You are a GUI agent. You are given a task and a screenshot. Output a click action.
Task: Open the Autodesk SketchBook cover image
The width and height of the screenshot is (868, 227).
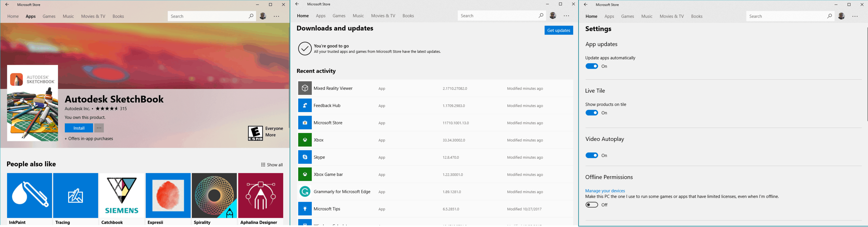tap(33, 103)
